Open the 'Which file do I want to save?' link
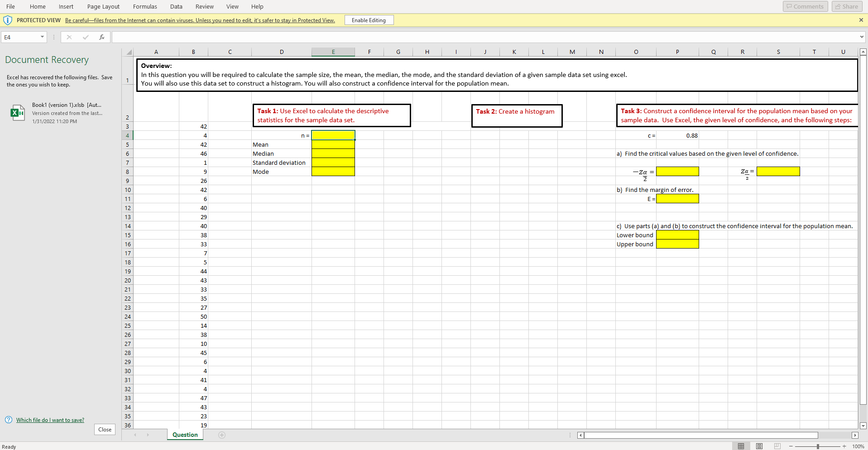The height and width of the screenshot is (450, 868). (x=50, y=420)
